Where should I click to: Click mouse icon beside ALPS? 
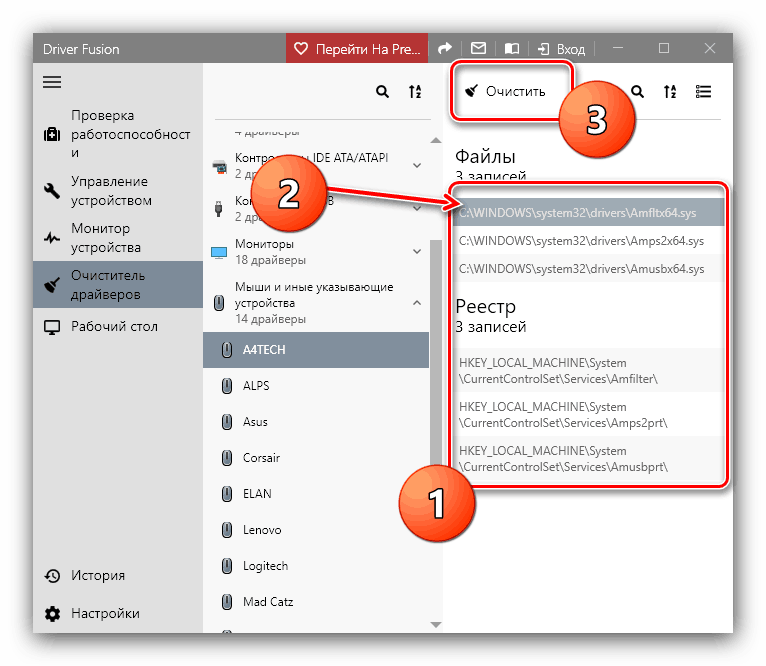[227, 386]
